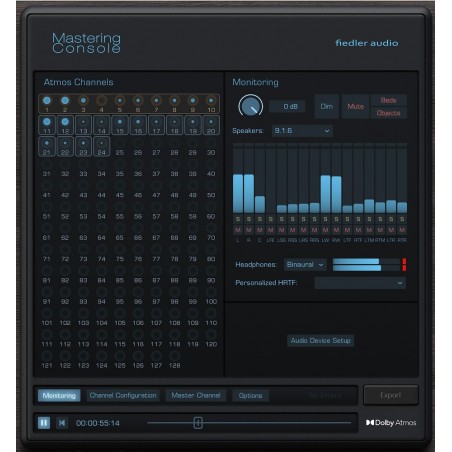
Task: Mute the LFE speaker channel
Action: tap(271, 230)
